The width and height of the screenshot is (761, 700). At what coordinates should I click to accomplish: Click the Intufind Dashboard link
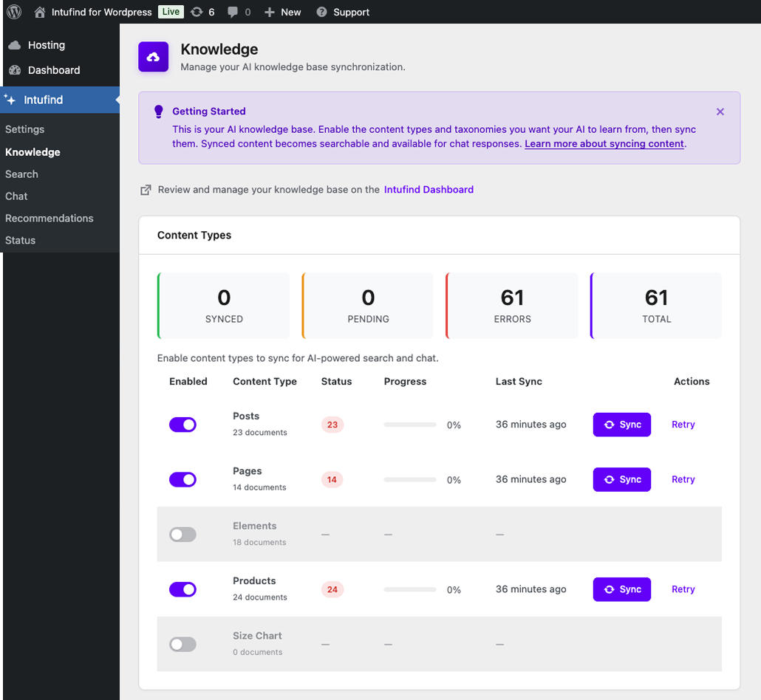coord(429,190)
